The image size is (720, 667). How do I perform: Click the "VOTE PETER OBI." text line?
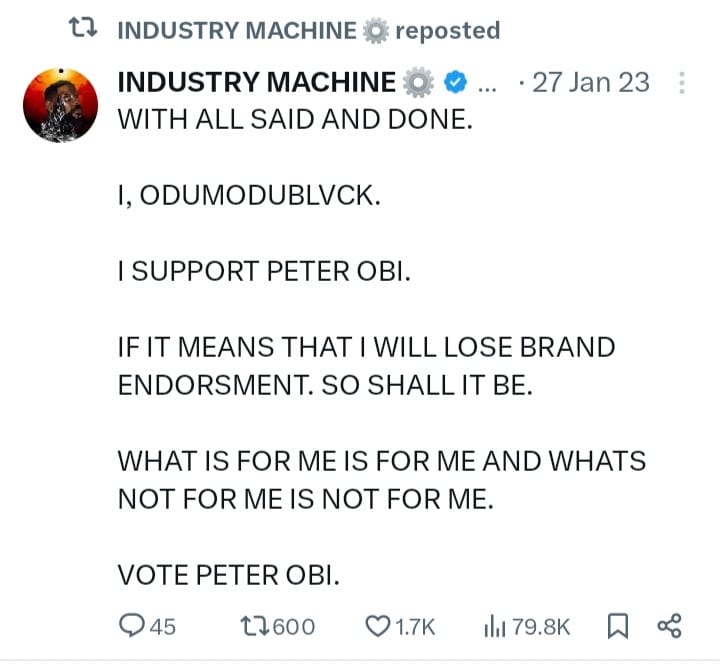point(229,574)
